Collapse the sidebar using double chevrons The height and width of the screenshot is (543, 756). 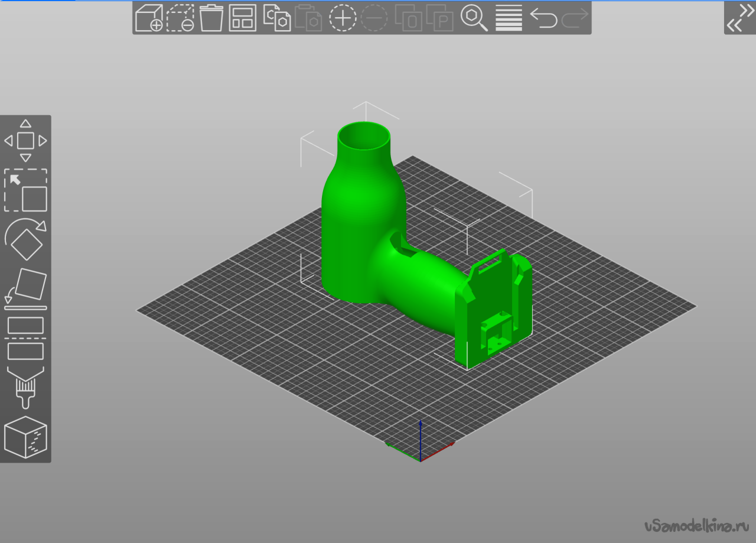740,18
